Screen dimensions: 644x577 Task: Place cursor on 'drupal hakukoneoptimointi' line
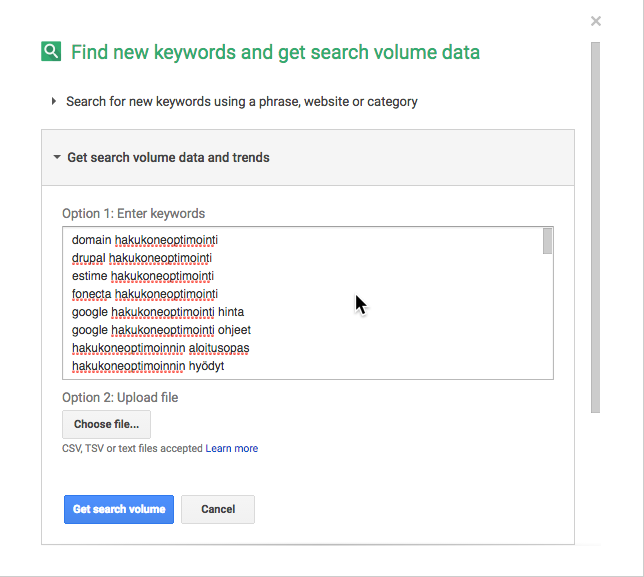point(142,258)
